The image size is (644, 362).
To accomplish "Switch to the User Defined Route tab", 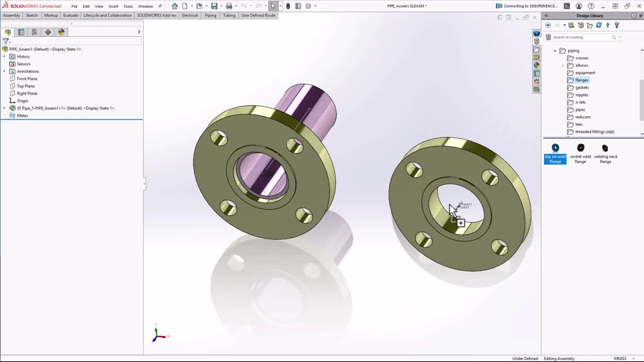I will [258, 15].
